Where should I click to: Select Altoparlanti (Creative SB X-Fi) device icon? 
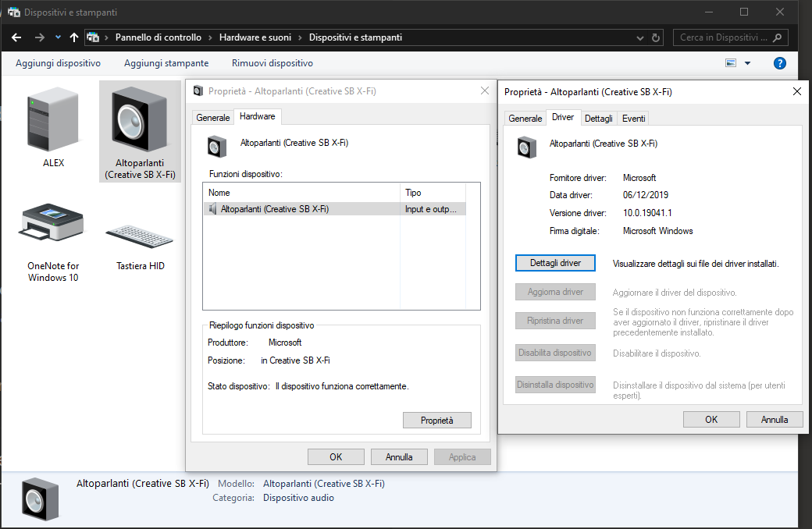point(140,131)
